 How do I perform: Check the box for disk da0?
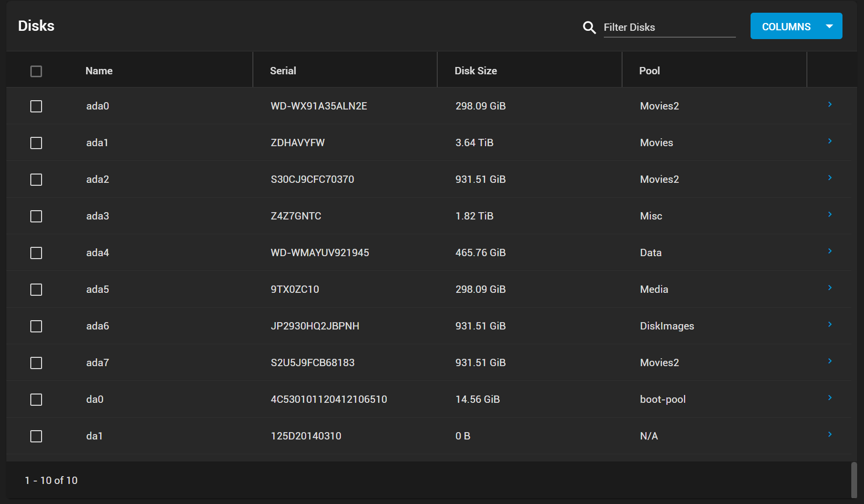(x=36, y=399)
